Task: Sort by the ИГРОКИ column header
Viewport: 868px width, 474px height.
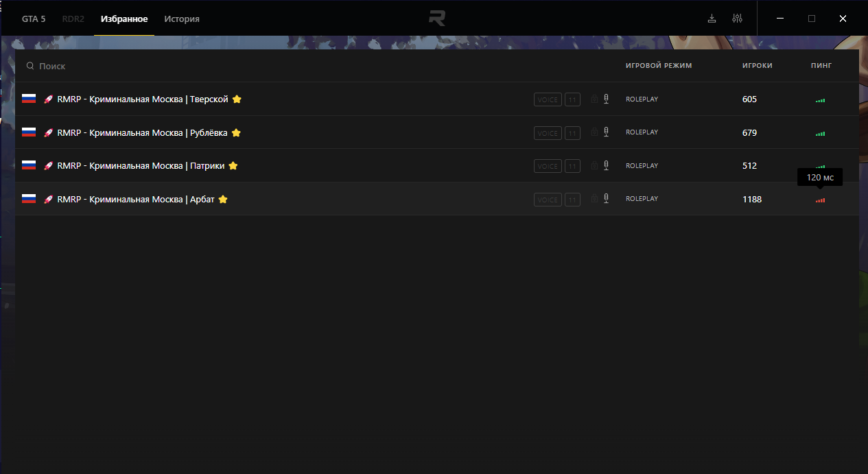Action: (x=758, y=66)
